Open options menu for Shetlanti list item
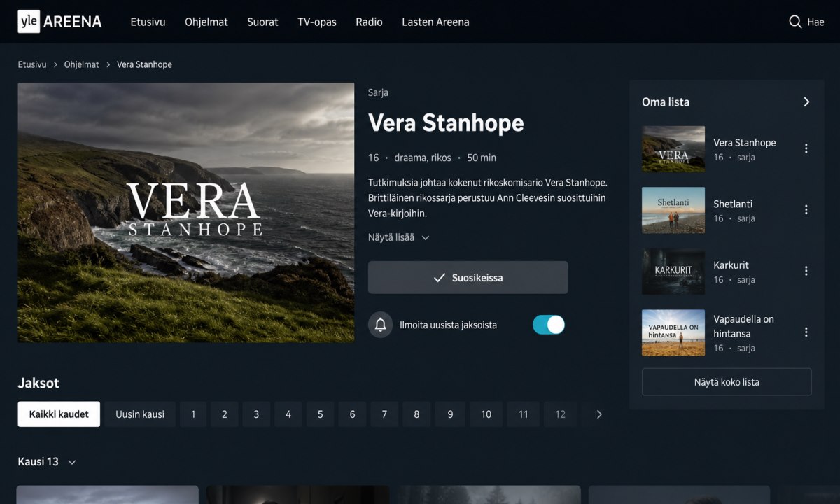 806,210
